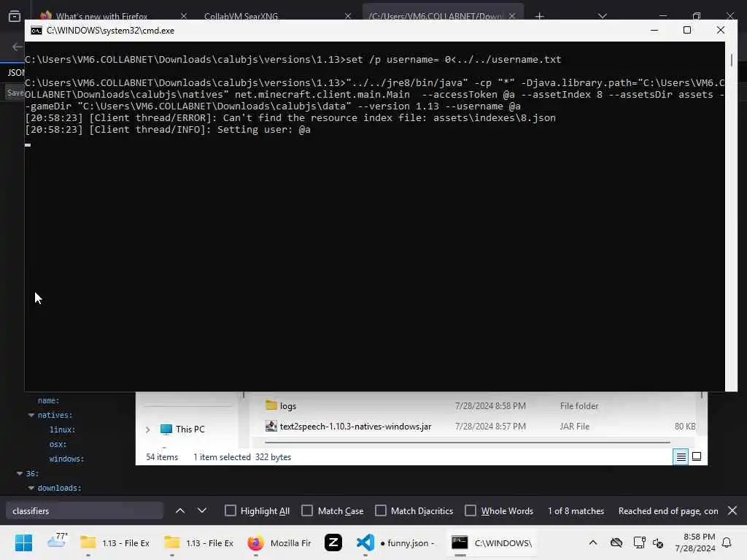Collapse the downloads node in JSON tree

(x=31, y=488)
